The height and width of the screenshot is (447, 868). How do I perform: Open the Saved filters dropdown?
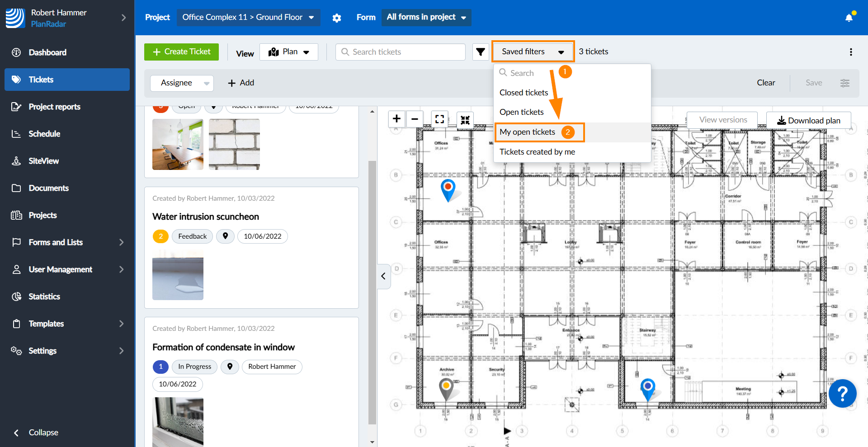coord(533,52)
